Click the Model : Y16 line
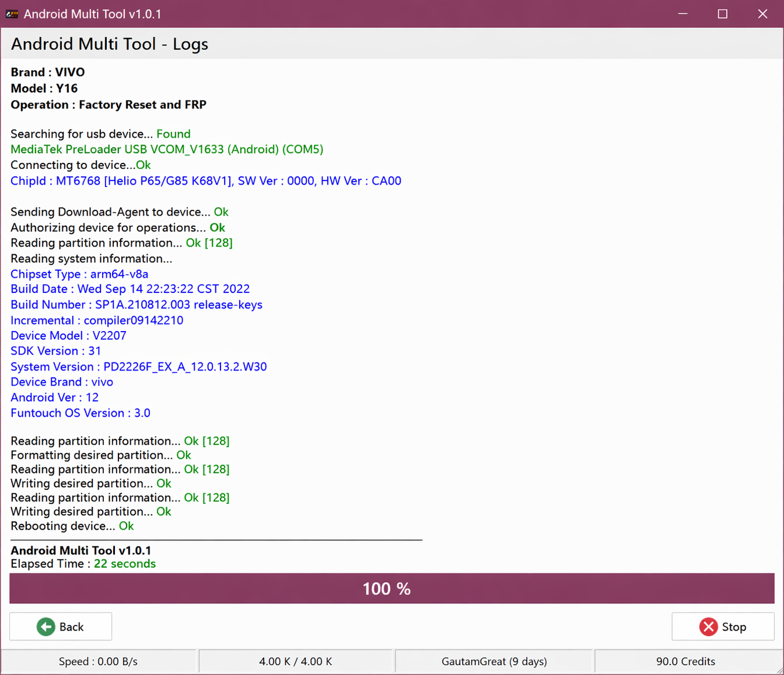Screen dimensions: 784x675 pos(44,89)
